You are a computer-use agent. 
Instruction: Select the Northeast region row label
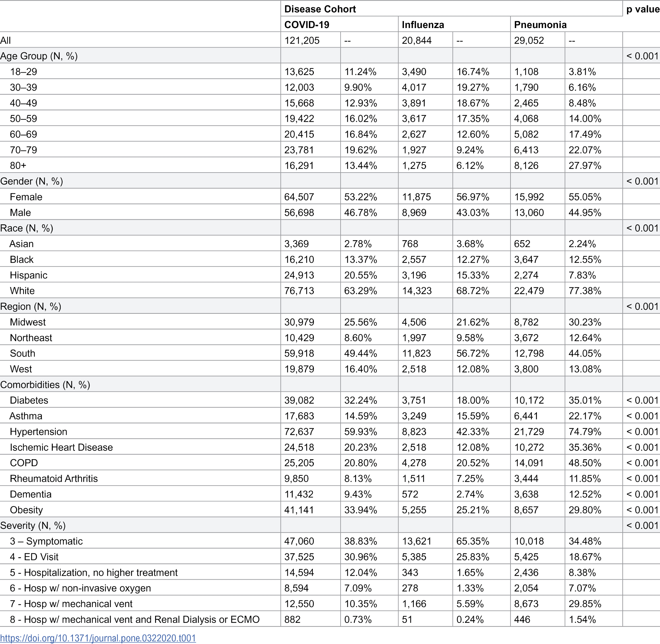[31, 338]
